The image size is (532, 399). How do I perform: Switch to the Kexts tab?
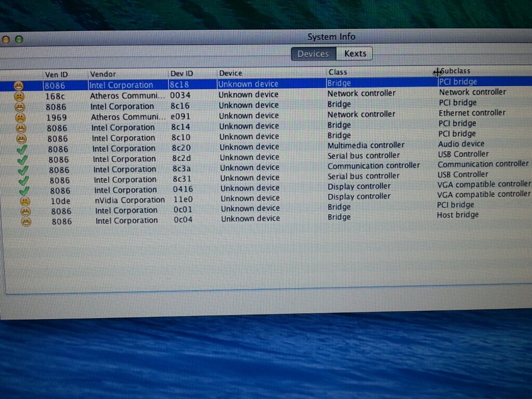pyautogui.click(x=355, y=54)
